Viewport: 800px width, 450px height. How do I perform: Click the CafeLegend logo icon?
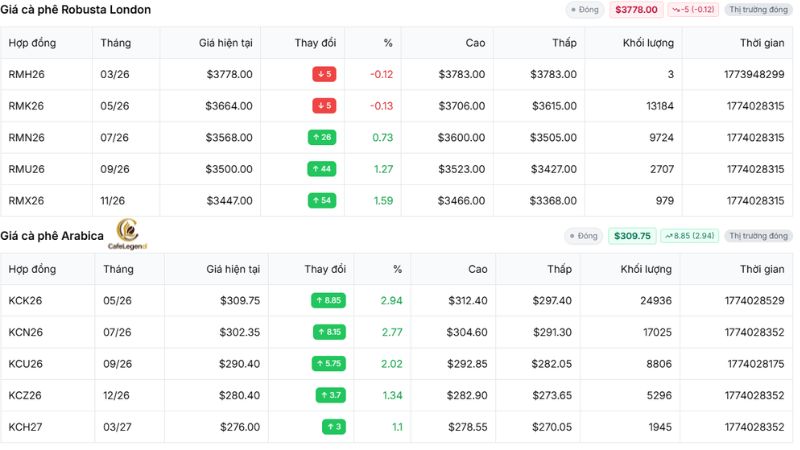[x=127, y=234]
